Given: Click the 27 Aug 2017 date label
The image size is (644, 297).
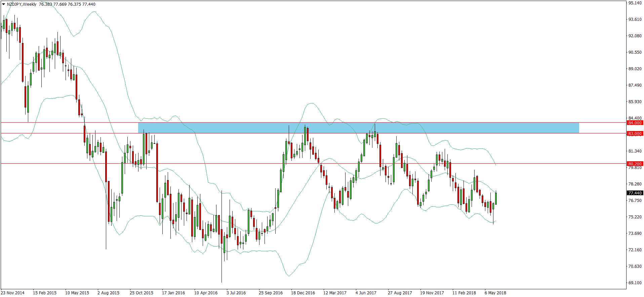Looking at the screenshot, I should pos(400,293).
